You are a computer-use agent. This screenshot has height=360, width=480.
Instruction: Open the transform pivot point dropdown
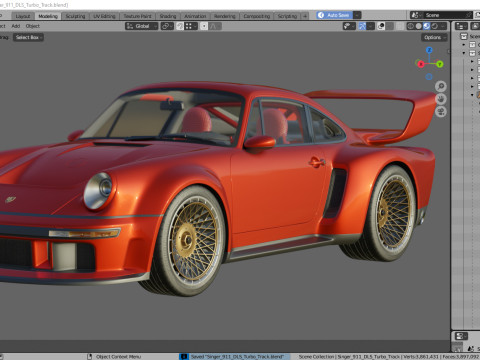(167, 26)
